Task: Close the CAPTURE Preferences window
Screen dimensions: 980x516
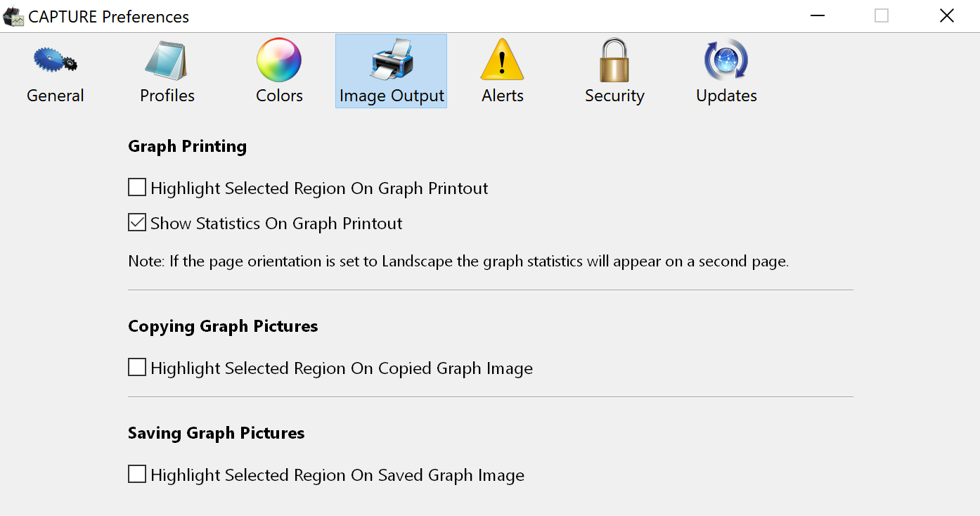Action: tap(946, 15)
